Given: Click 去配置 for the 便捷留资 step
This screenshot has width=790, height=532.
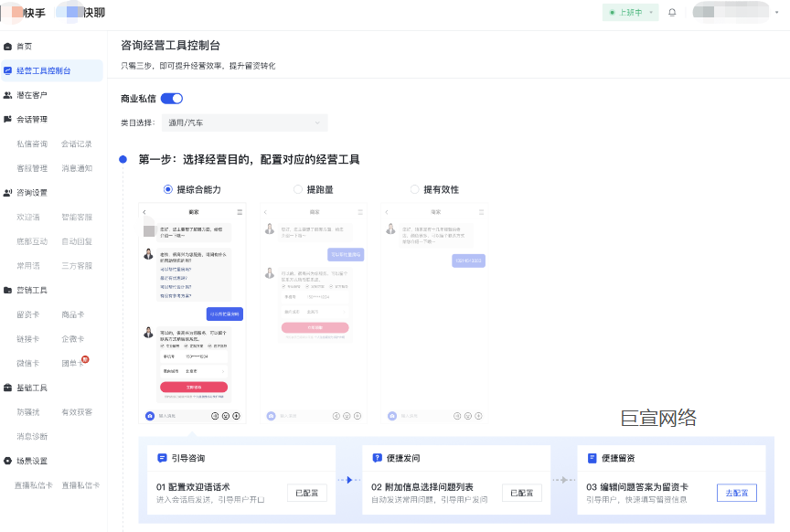Looking at the screenshot, I should [737, 492].
